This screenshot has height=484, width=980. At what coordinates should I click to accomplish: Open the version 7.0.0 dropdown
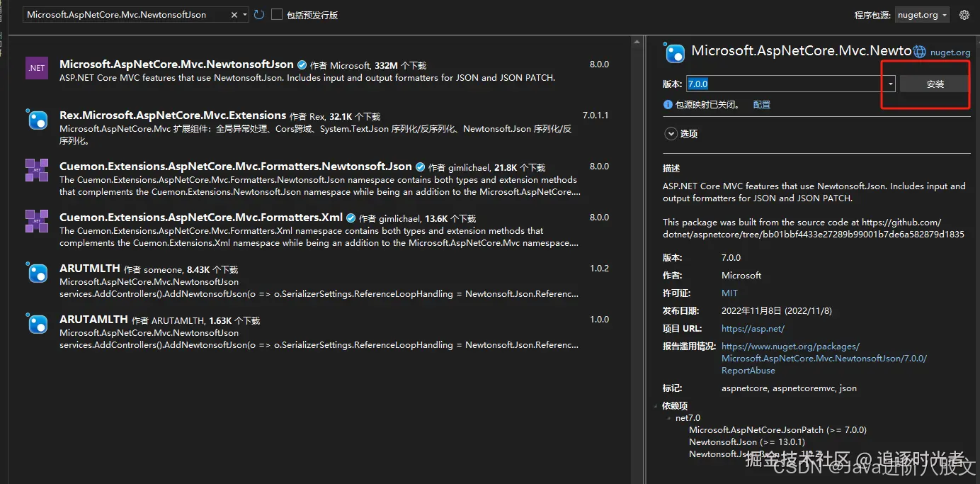(x=890, y=83)
